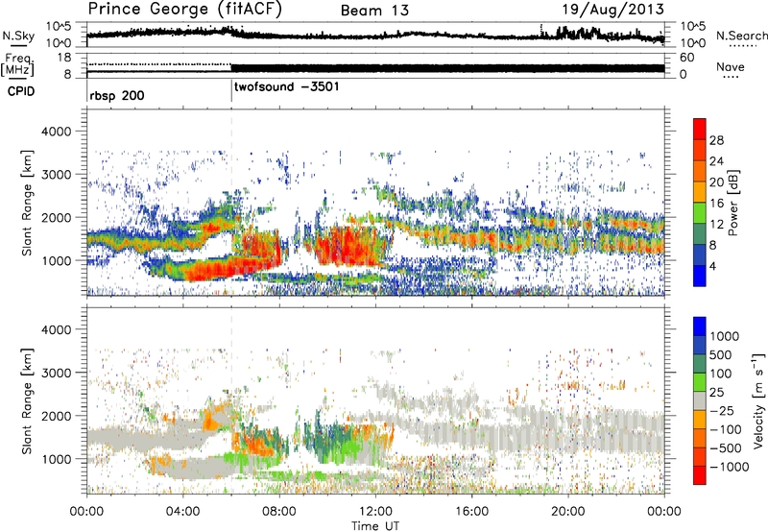Click the '-1000' tick on velocity colorbar
The width and height of the screenshot is (768, 532).
coord(729,467)
